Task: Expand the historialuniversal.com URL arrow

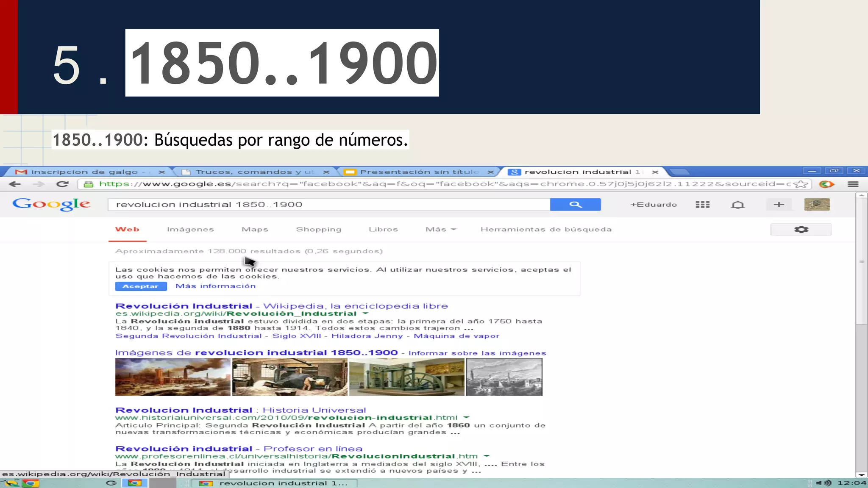Action: click(x=466, y=418)
